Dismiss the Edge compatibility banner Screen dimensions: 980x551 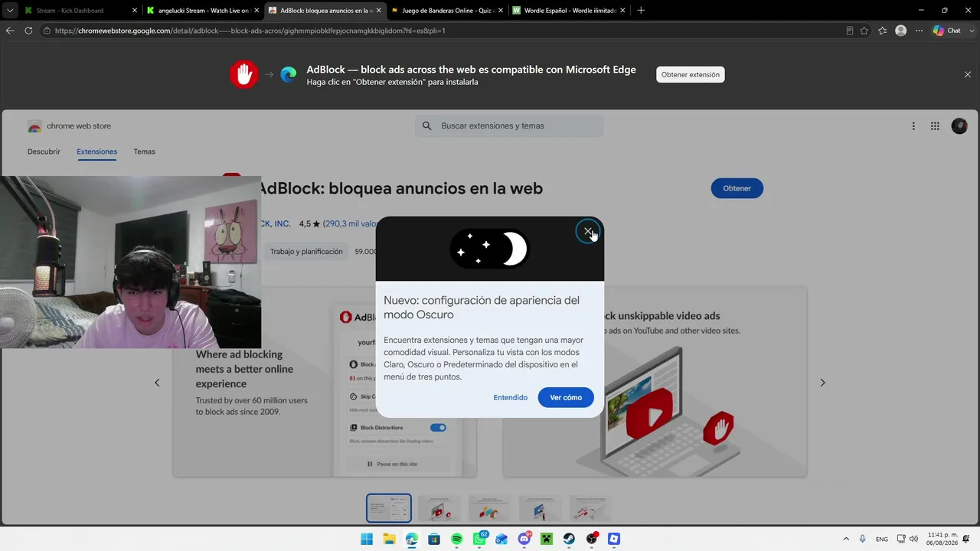pyautogui.click(x=968, y=74)
